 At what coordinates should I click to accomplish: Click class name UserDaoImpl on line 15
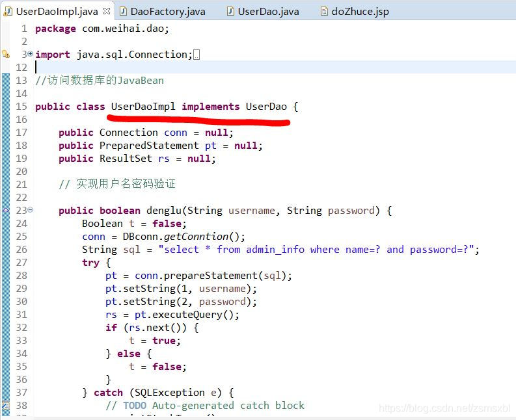point(143,107)
